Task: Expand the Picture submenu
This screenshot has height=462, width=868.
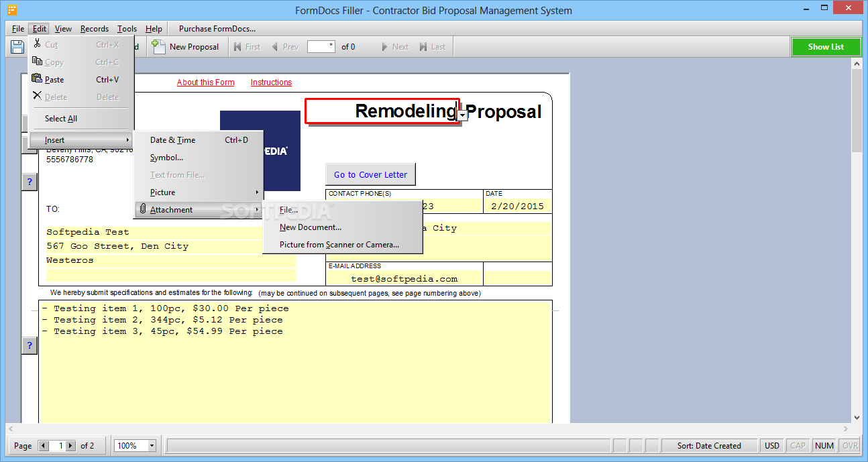Action: click(x=198, y=192)
